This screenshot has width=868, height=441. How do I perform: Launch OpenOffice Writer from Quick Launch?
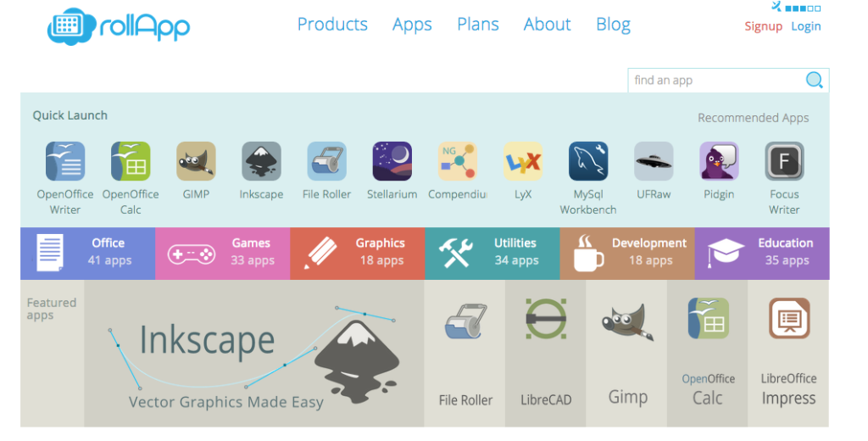[65, 161]
